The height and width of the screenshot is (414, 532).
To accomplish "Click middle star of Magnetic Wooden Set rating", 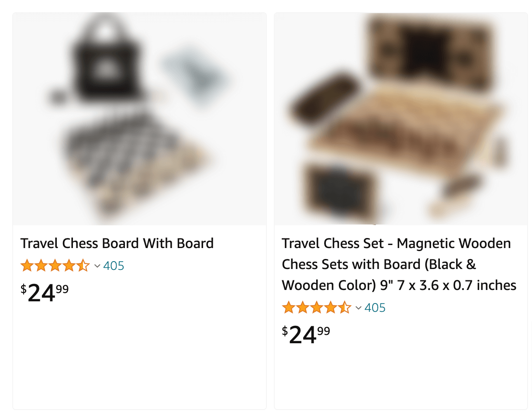I will pos(317,307).
